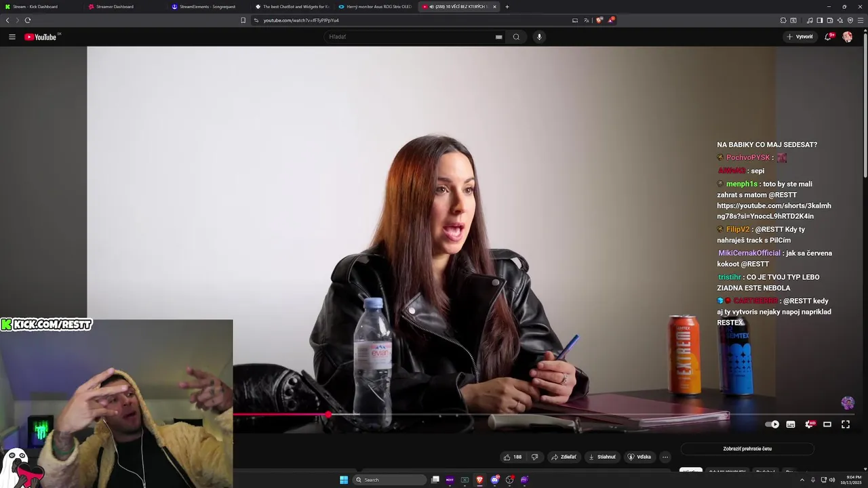Open the Discord taskbar icon

[x=494, y=480]
